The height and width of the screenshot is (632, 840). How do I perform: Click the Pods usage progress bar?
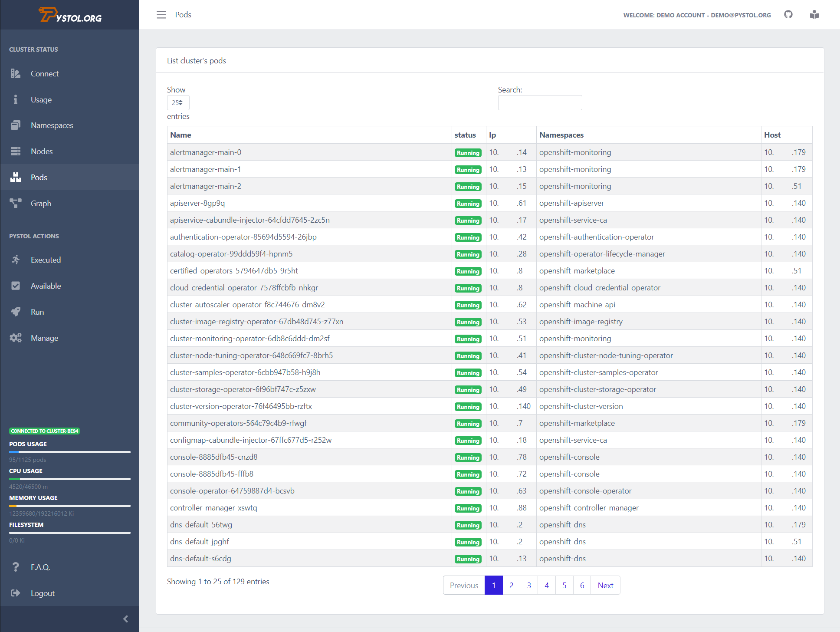[69, 452]
